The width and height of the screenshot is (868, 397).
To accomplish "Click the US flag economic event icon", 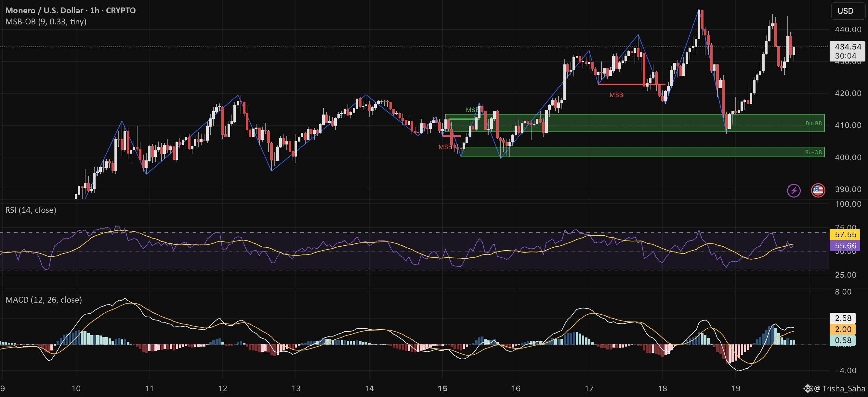I will (x=818, y=191).
